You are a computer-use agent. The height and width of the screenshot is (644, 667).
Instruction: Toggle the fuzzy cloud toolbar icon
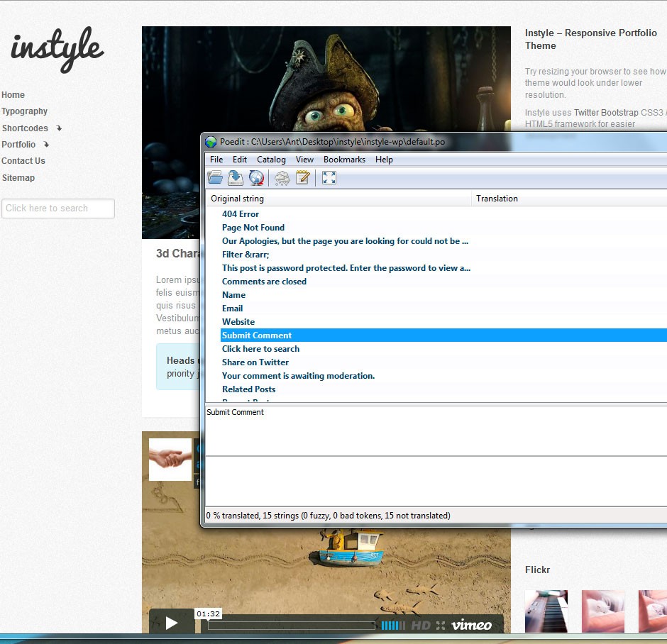282,178
